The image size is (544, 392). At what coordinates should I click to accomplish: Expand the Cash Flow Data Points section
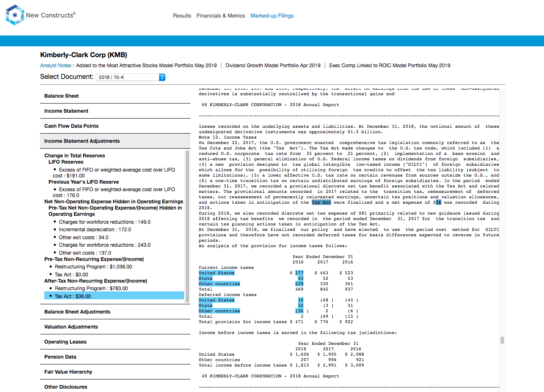pyautogui.click(x=115, y=126)
